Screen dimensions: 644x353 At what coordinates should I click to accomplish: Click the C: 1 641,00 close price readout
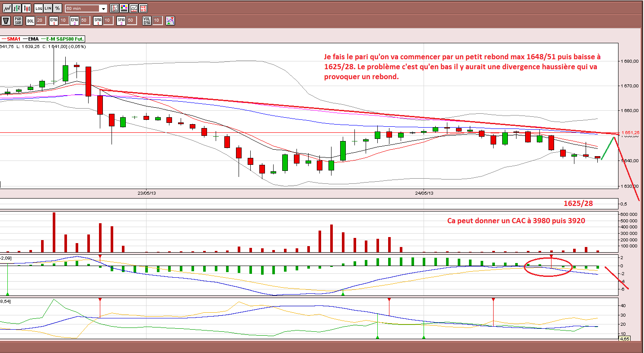point(54,46)
